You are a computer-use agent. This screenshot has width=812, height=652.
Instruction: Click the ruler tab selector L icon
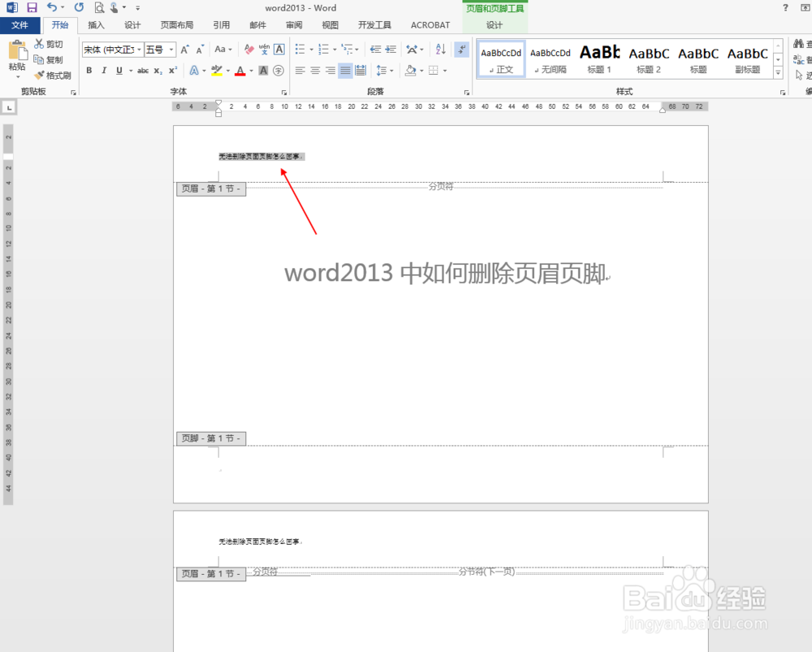coord(9,107)
